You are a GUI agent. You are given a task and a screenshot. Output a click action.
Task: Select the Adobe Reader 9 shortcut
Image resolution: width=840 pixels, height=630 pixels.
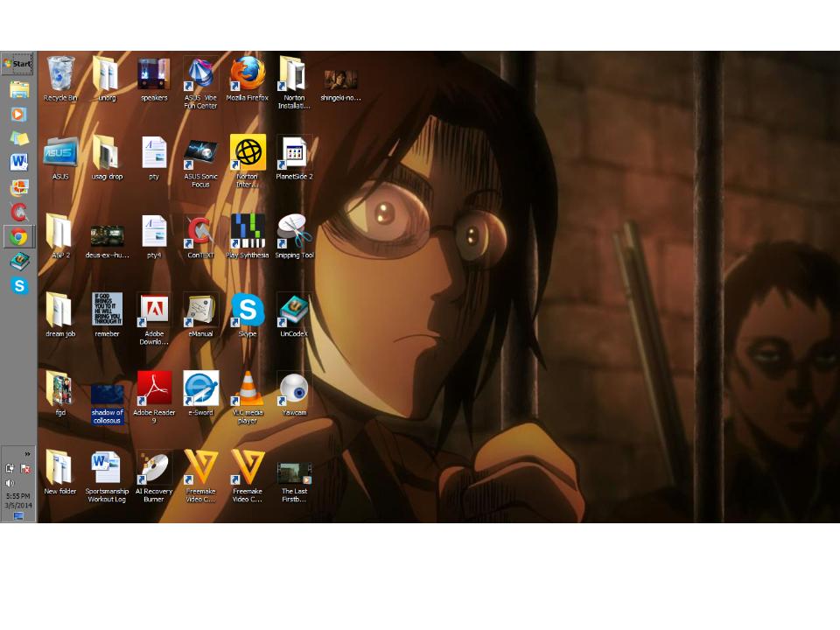pyautogui.click(x=154, y=397)
